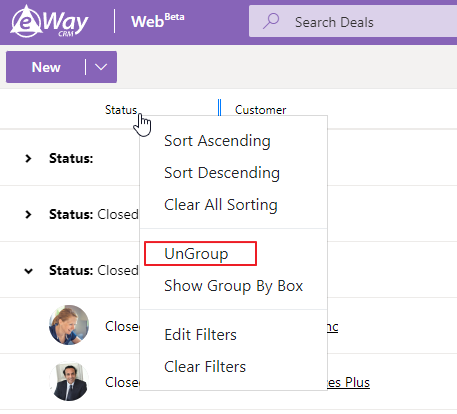Click the Status column header
This screenshot has width=457, height=414.
121,110
